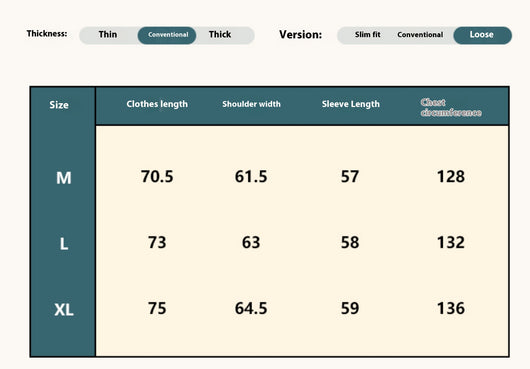Click the Size column header
Screen dimensions: 530x369
click(x=59, y=105)
